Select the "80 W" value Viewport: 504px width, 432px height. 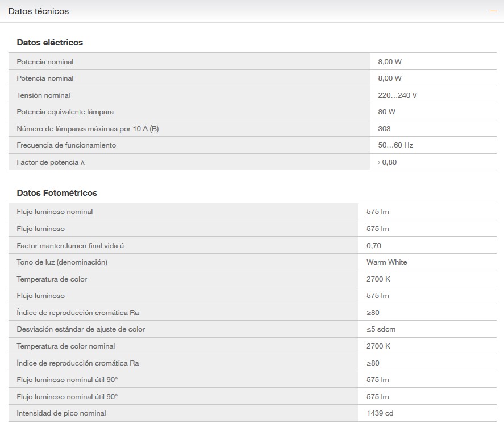coord(387,112)
